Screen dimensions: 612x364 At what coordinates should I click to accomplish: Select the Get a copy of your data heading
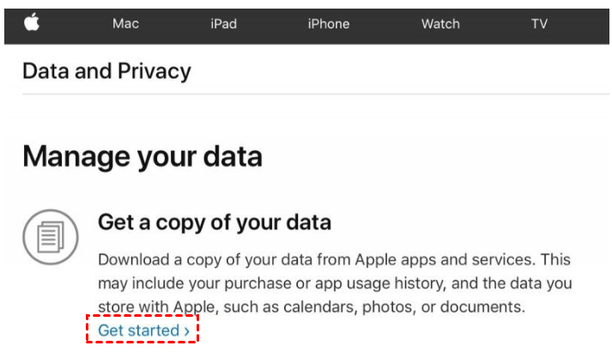click(215, 222)
